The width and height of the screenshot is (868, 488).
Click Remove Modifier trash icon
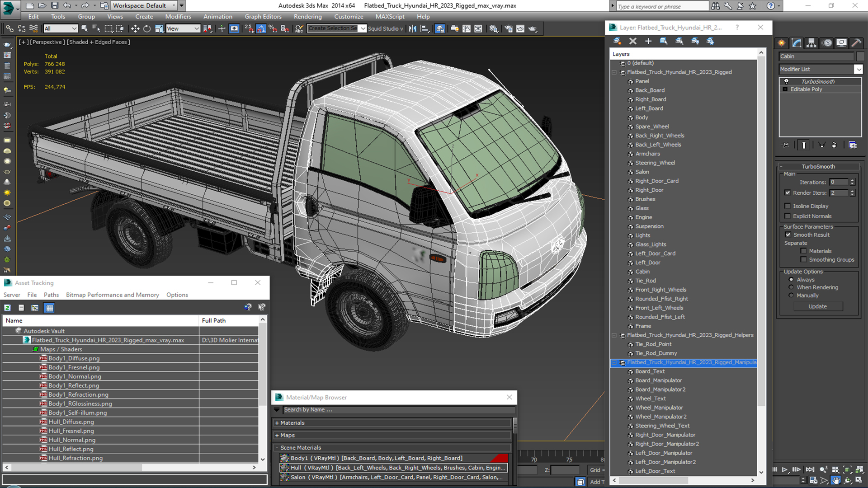click(x=834, y=145)
